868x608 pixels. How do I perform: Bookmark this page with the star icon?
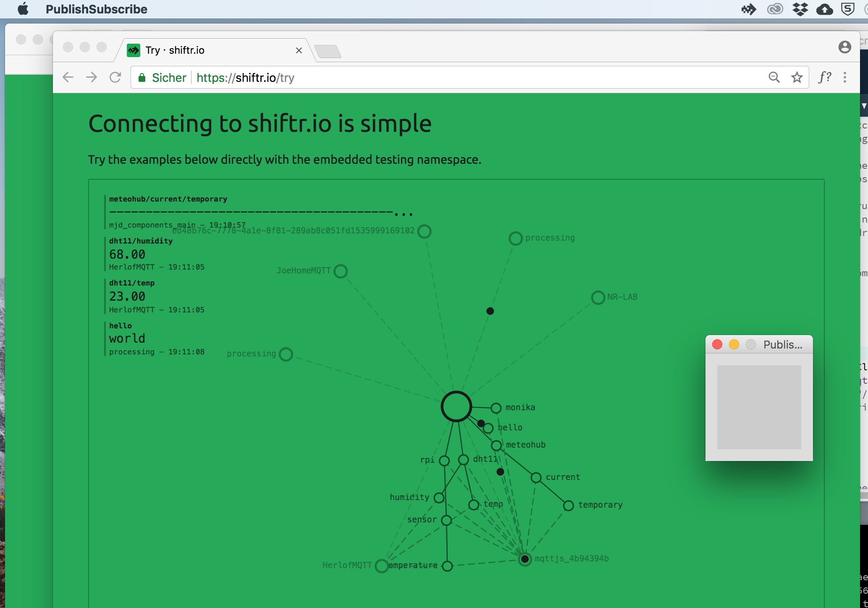[x=797, y=77]
